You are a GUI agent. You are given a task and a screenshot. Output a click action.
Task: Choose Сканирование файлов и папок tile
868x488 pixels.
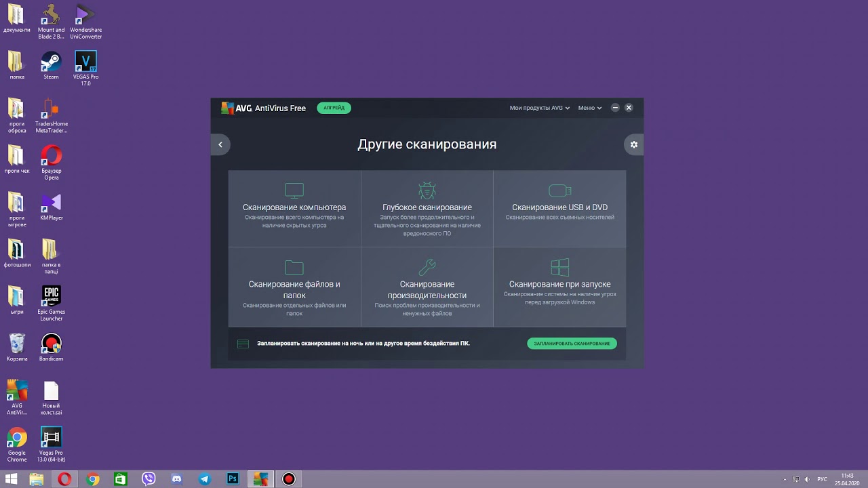pos(294,287)
